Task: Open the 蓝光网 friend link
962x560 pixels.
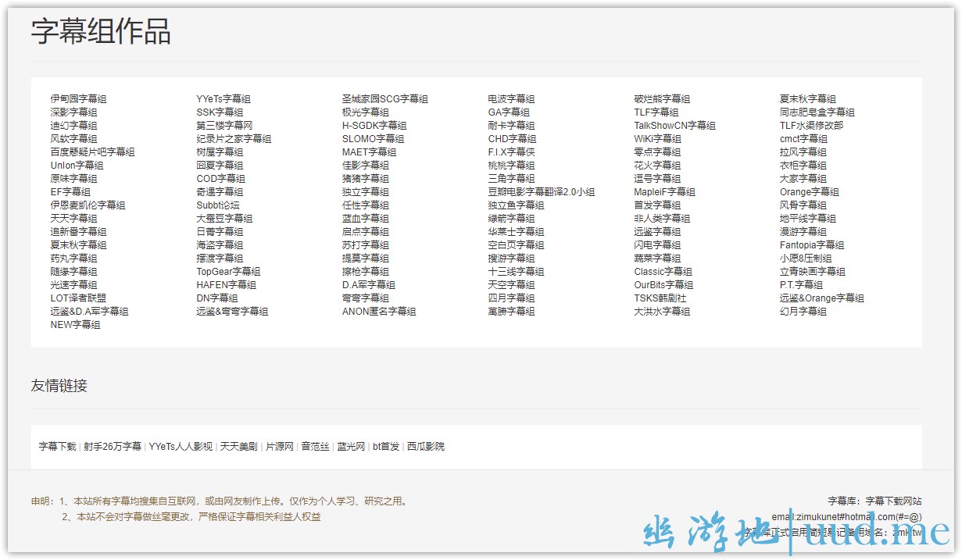Action: [x=351, y=447]
